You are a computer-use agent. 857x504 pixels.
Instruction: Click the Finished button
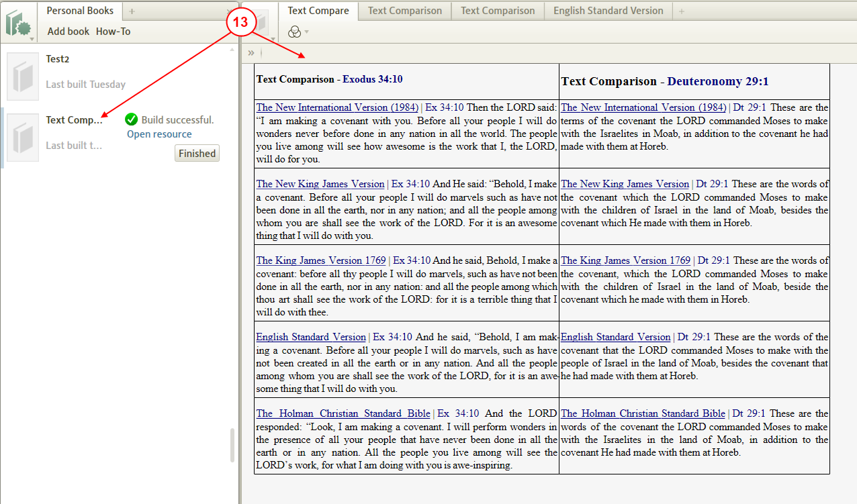[x=197, y=154]
